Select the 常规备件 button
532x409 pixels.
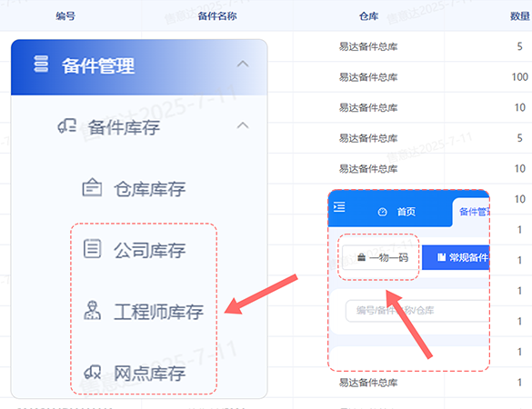[456, 257]
